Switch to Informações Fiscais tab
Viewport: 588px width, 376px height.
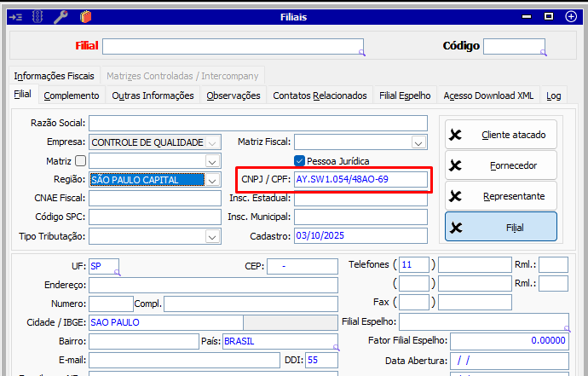(54, 76)
